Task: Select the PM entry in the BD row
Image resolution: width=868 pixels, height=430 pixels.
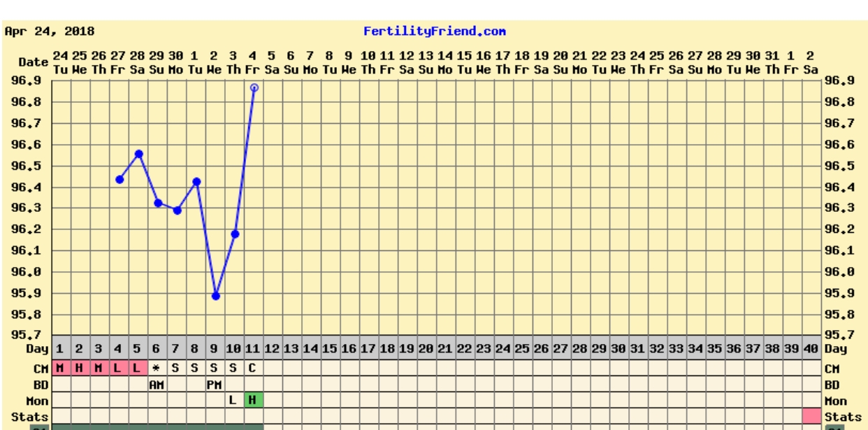Action: point(215,385)
